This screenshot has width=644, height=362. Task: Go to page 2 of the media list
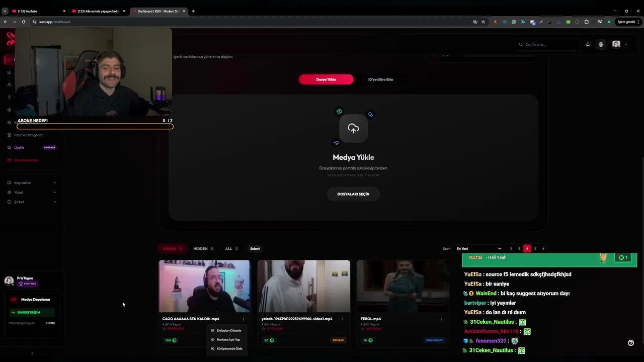coord(511,248)
